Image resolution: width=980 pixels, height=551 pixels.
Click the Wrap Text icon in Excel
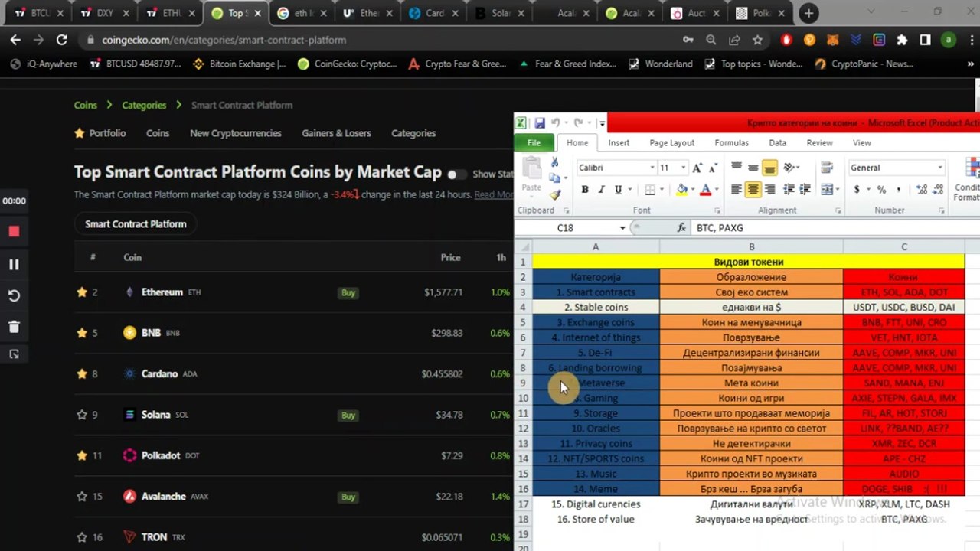point(827,168)
